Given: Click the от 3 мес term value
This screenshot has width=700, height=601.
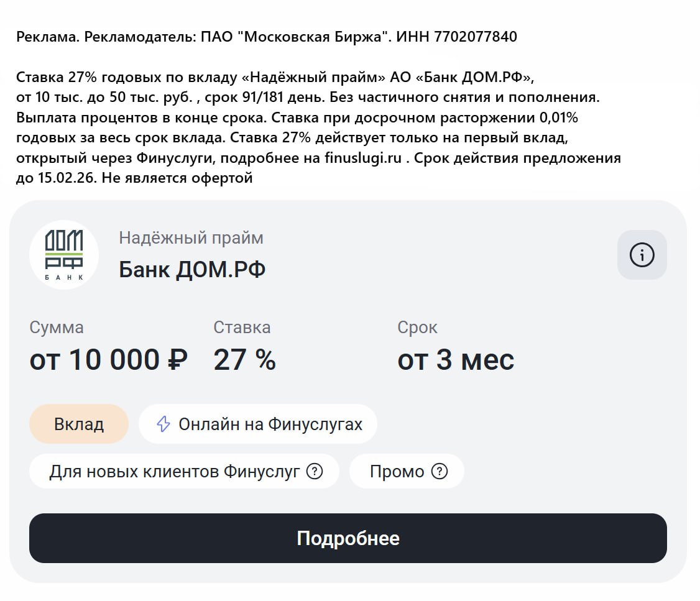Looking at the screenshot, I should (x=456, y=360).
